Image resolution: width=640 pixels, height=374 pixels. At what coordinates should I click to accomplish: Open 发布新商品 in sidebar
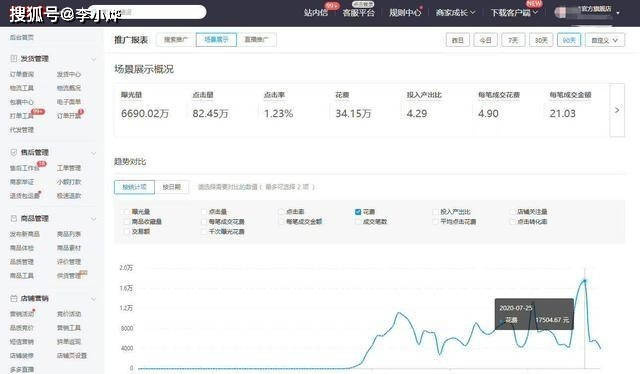[x=24, y=234]
